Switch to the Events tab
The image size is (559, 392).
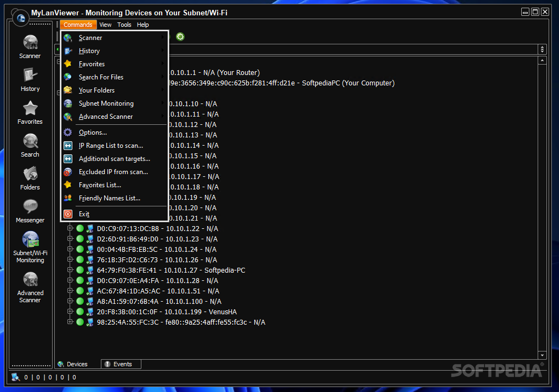122,364
